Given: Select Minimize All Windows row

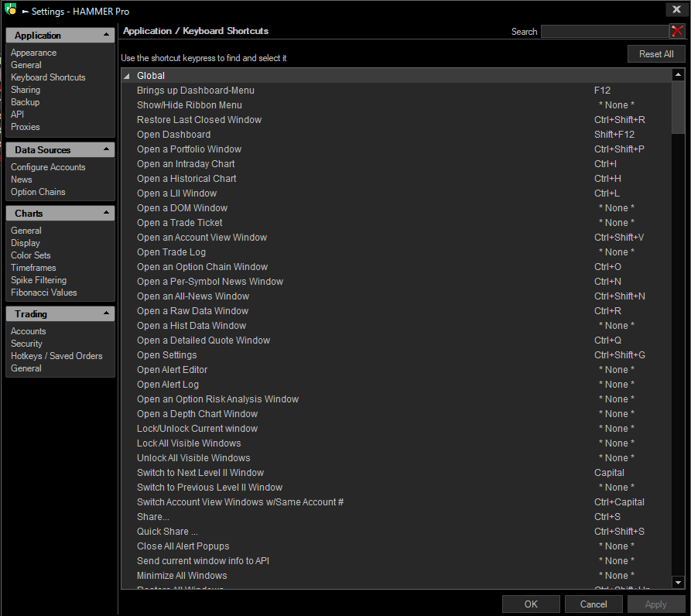Looking at the screenshot, I should coord(397,576).
